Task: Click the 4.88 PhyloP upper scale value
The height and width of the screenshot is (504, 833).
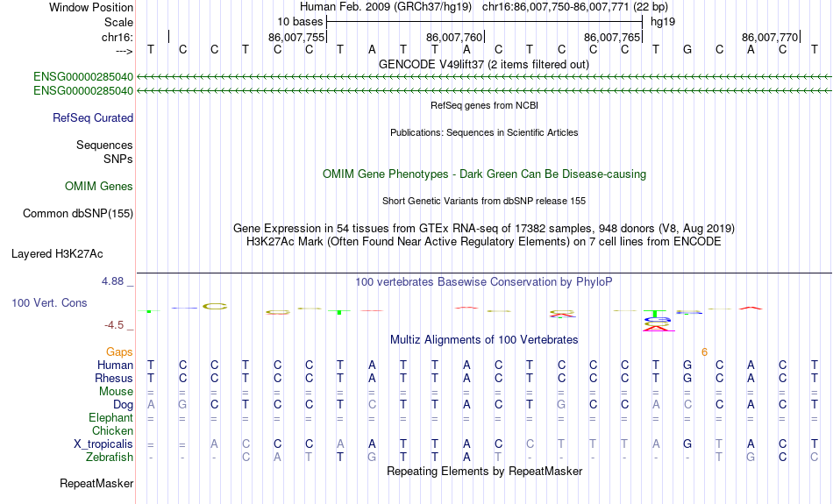Action: point(112,281)
